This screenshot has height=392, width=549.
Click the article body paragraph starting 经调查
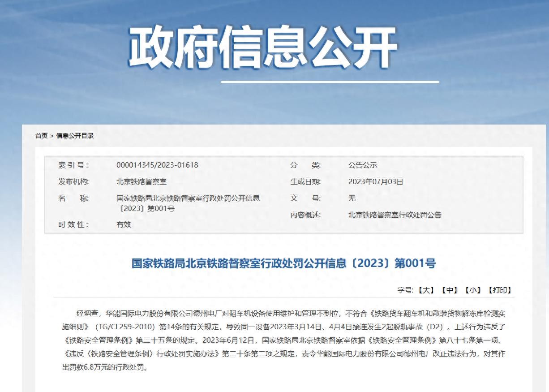pos(285,340)
